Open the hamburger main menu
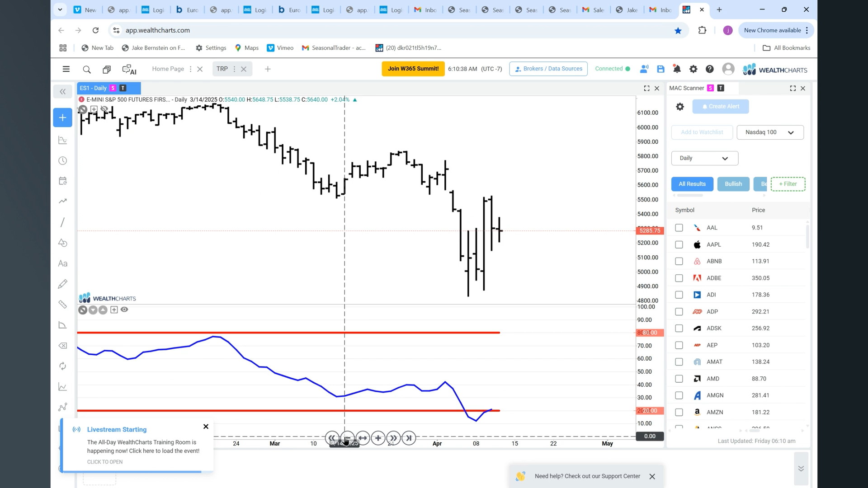868x488 pixels. (x=66, y=69)
